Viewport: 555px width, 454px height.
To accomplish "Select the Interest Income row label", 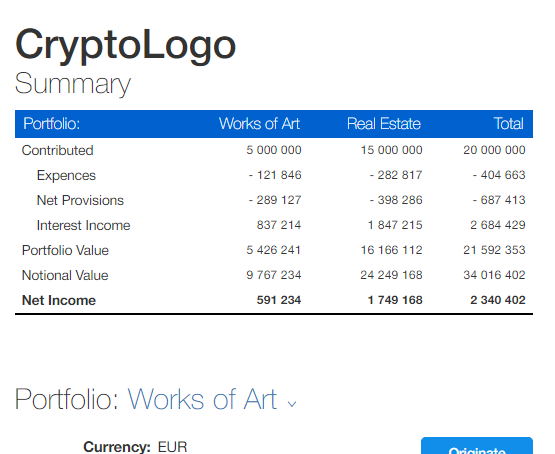I will [84, 225].
